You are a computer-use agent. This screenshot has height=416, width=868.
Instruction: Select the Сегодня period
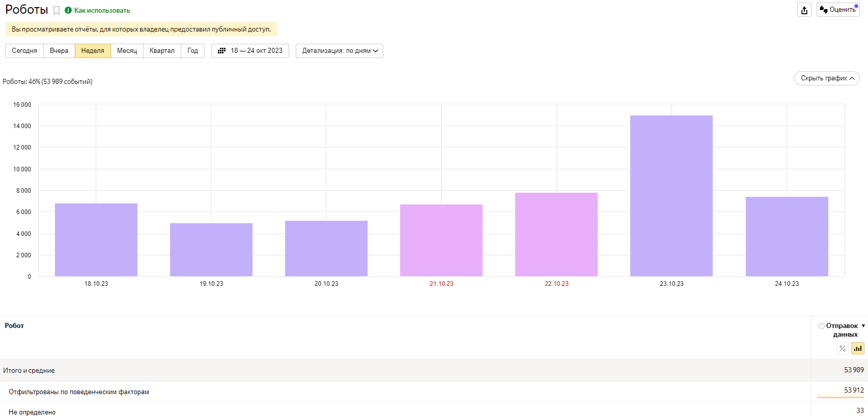pyautogui.click(x=24, y=51)
